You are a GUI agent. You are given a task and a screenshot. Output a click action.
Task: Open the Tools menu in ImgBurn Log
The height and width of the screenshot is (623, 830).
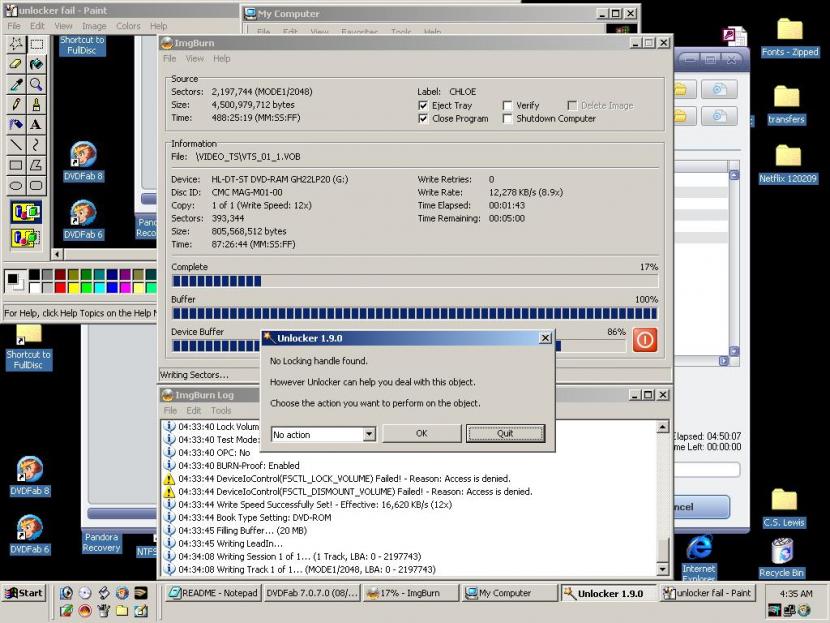coord(221,410)
